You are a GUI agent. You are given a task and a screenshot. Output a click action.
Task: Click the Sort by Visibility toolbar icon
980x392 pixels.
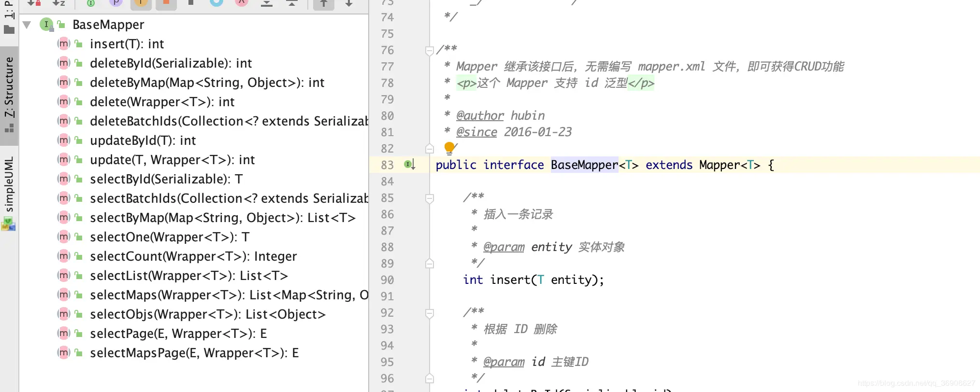(x=33, y=2)
